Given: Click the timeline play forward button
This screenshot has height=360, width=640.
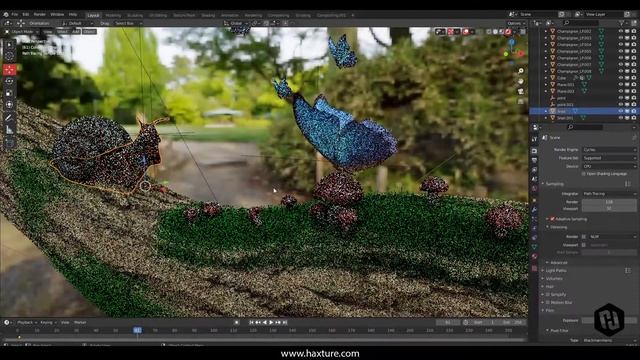Looking at the screenshot, I should click(x=271, y=322).
